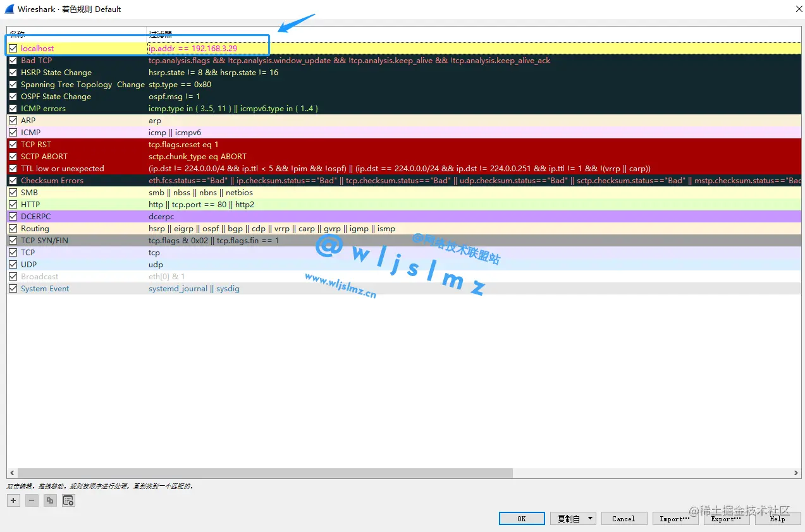
Task: Click the horizontal scrollbar left arrow
Action: click(12, 473)
